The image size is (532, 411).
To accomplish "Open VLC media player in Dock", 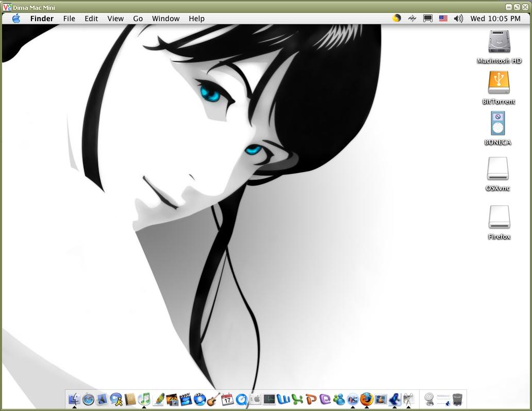I will point(380,399).
